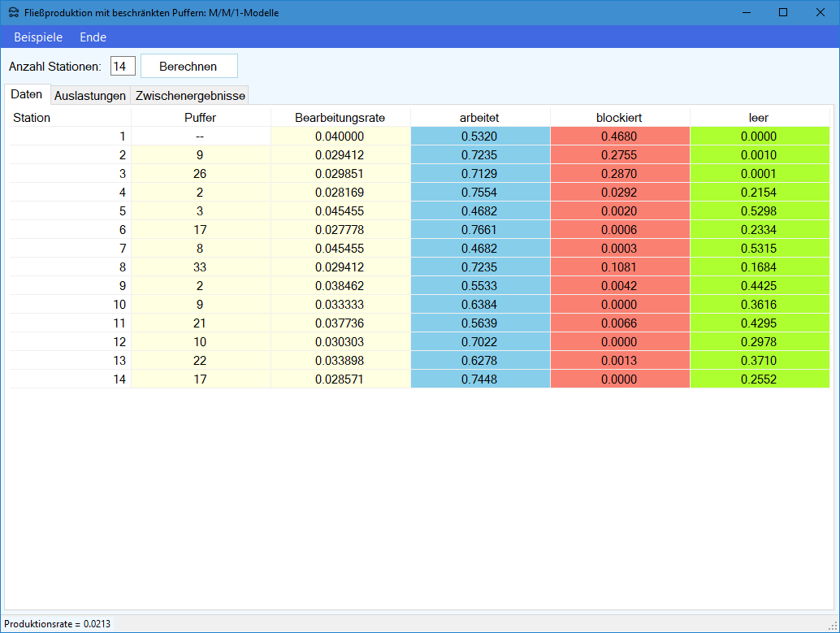Click the Anzahl Stationen input field
Image resolution: width=840 pixels, height=633 pixels.
click(122, 66)
